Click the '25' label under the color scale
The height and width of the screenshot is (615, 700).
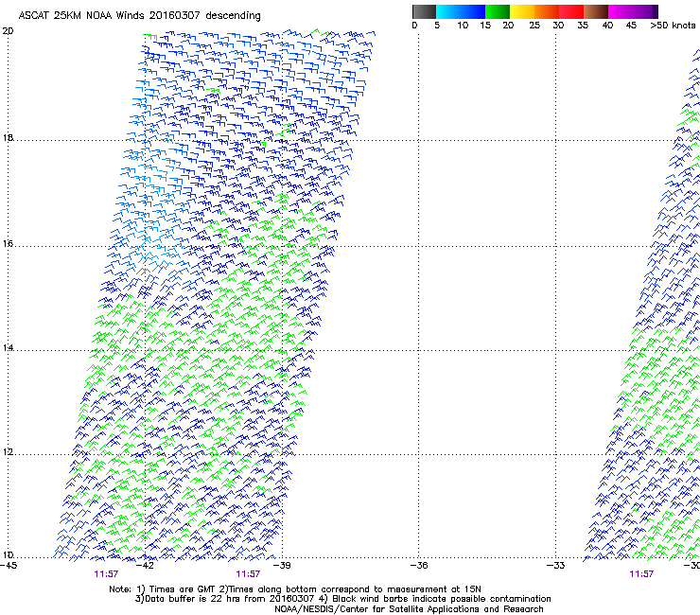click(534, 26)
